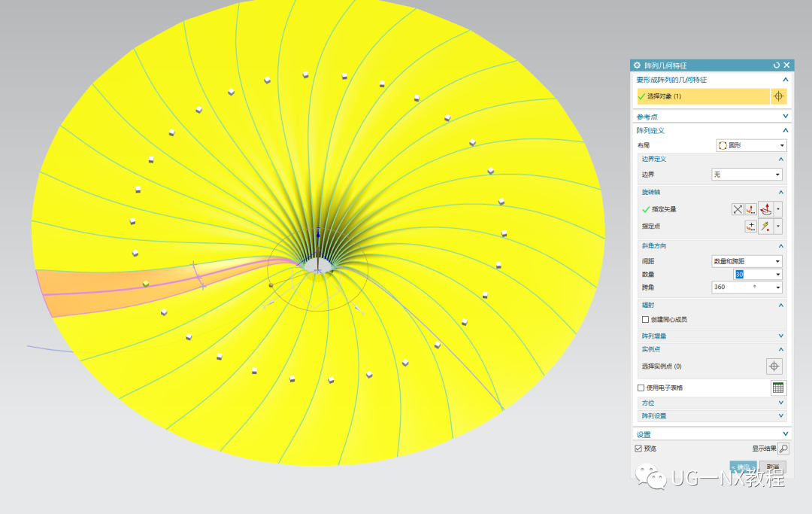
Task: Click the 选择对象 crosshair selection icon
Action: point(778,96)
